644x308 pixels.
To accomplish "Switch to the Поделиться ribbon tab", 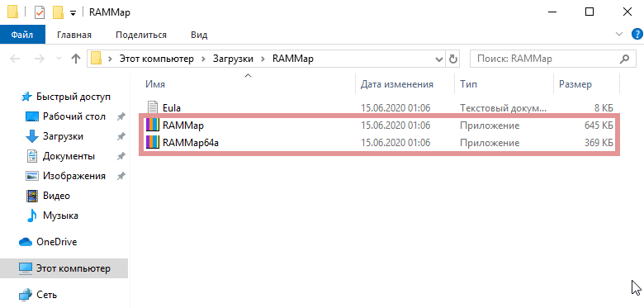I will pos(141,35).
